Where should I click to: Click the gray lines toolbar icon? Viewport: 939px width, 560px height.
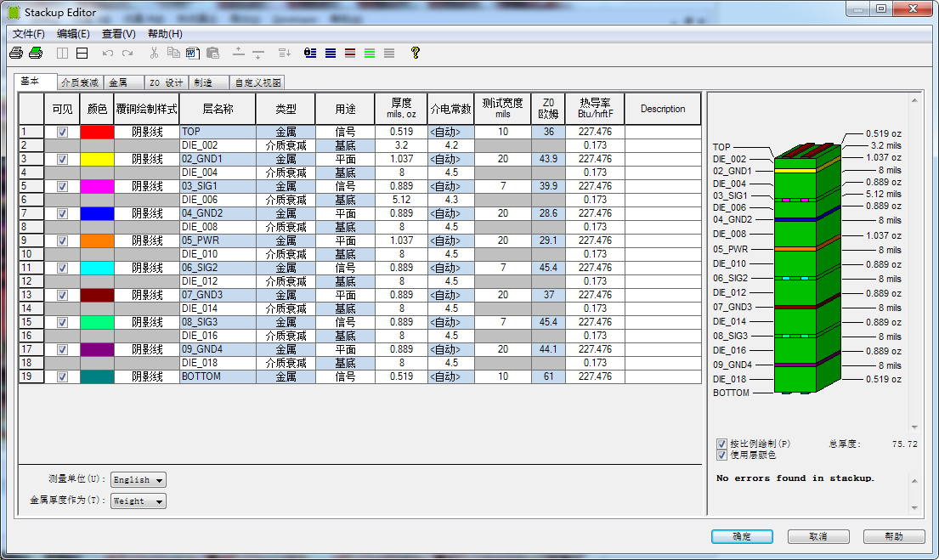click(389, 53)
